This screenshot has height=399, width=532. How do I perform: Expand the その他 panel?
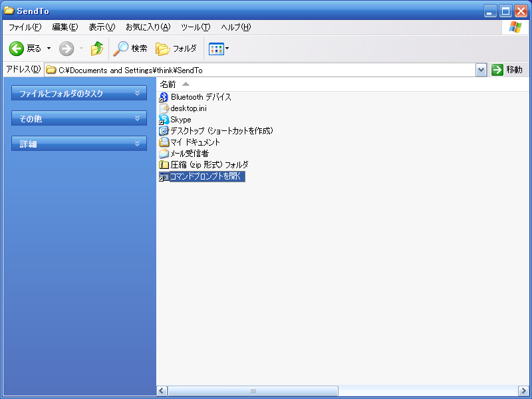[79, 118]
